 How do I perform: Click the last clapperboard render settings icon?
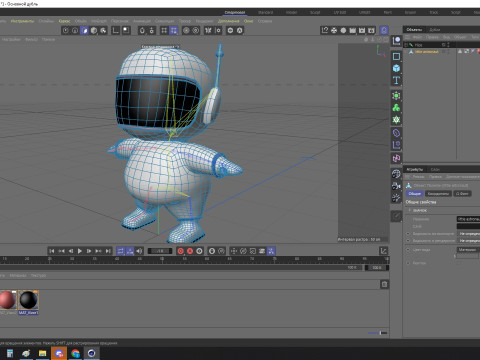(x=371, y=30)
